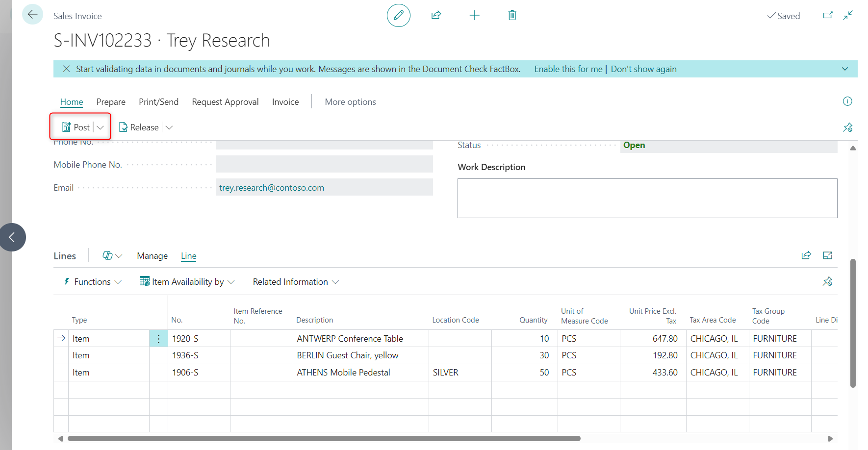Click the information icon beside the menu
The height and width of the screenshot is (450, 868).
coord(847,101)
